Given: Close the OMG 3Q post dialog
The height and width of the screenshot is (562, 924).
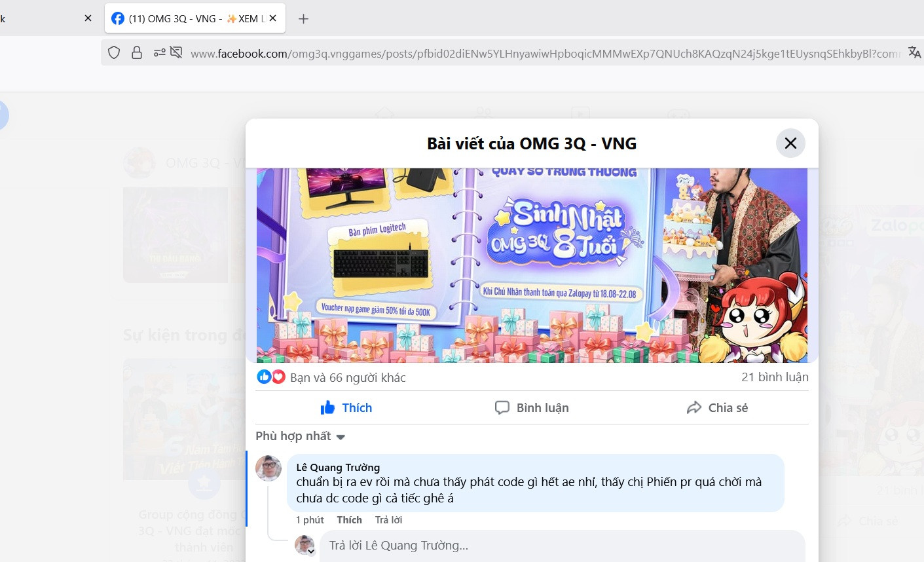Looking at the screenshot, I should [x=790, y=143].
